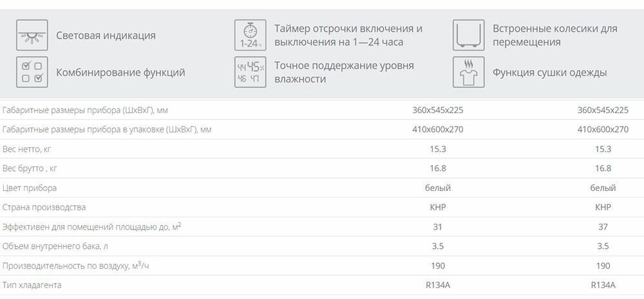The height and width of the screenshot is (299, 644).
Task: Click the first column 360x545x225 value
Action: click(438, 111)
